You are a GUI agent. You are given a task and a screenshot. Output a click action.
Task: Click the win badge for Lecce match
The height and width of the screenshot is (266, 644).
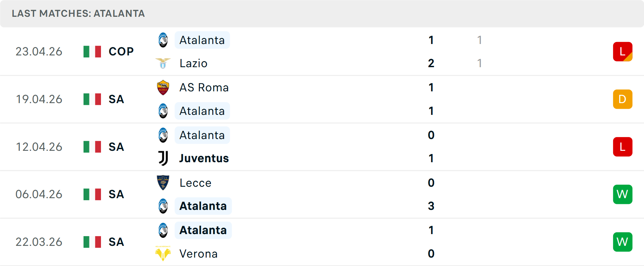click(x=623, y=194)
